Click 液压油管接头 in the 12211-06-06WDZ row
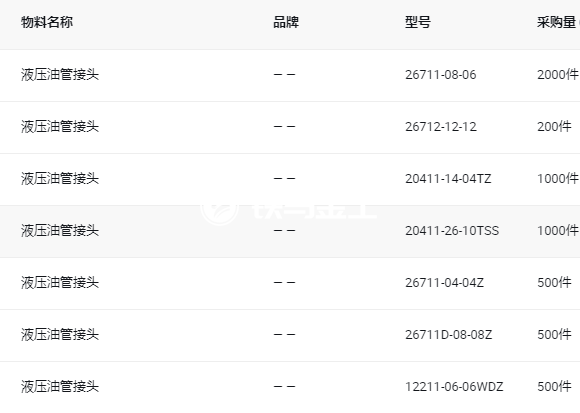This screenshot has width=580, height=413. coord(60,387)
